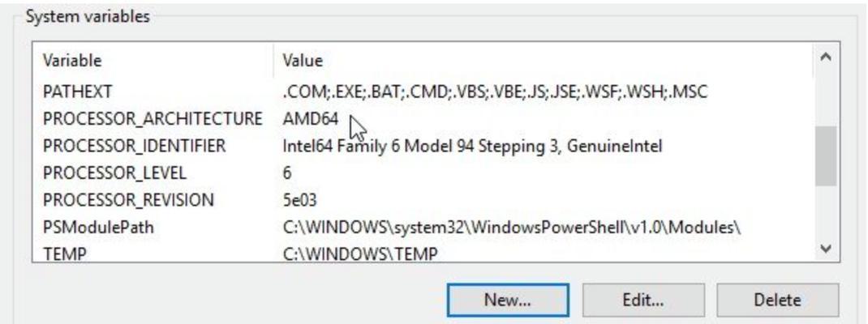Click the C:\WINDOWS\TEMP value
The image size is (868, 324).
(x=360, y=254)
